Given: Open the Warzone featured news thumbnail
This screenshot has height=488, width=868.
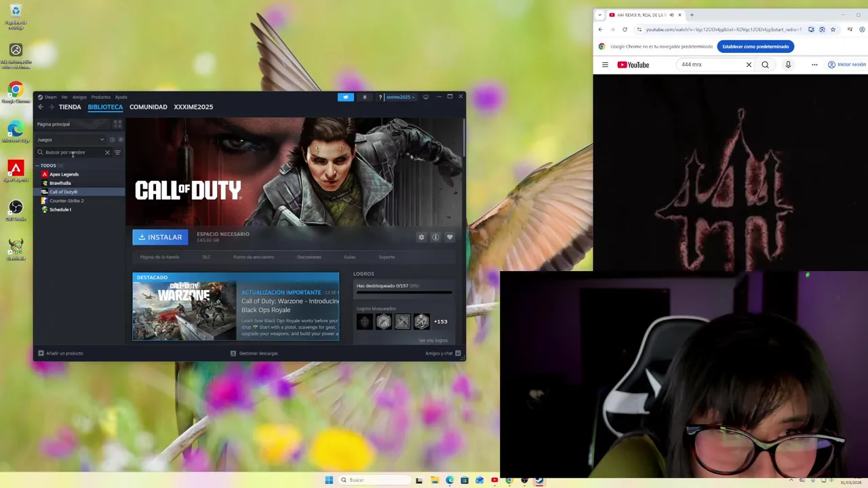Looking at the screenshot, I should (x=184, y=311).
